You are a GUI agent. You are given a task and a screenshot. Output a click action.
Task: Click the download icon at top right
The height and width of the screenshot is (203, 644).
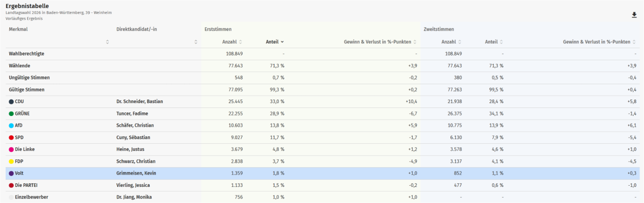[x=634, y=15]
